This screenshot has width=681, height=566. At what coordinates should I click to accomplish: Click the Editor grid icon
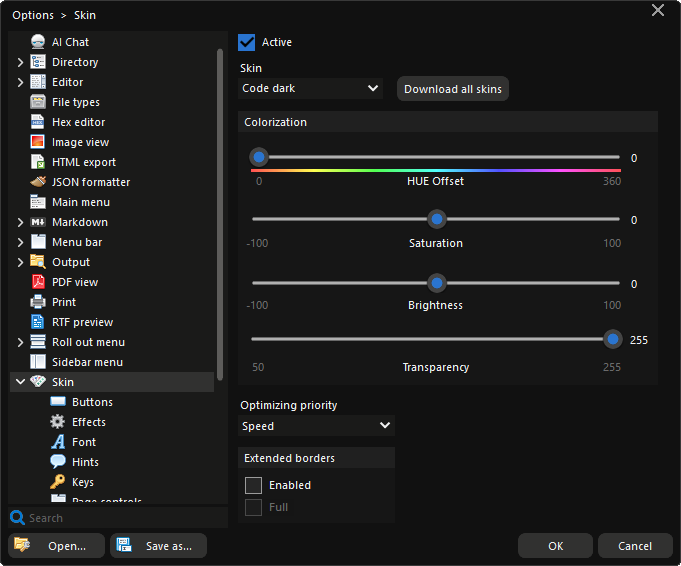pos(38,82)
